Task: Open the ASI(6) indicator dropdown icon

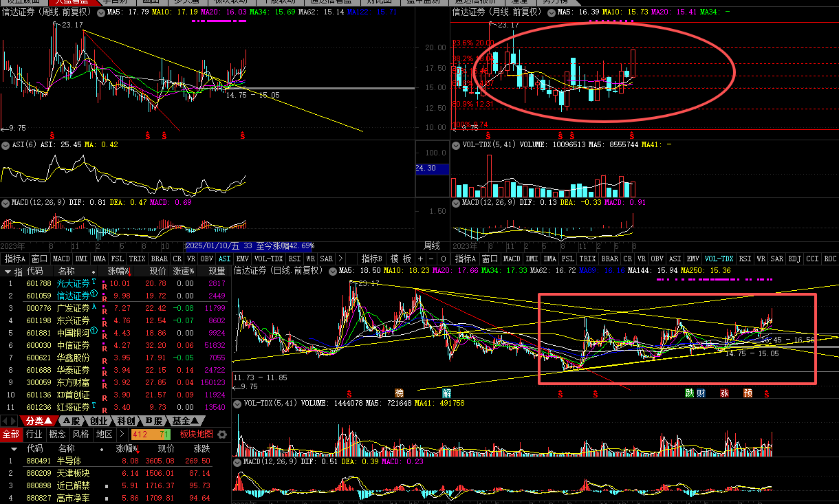Action: click(6, 145)
